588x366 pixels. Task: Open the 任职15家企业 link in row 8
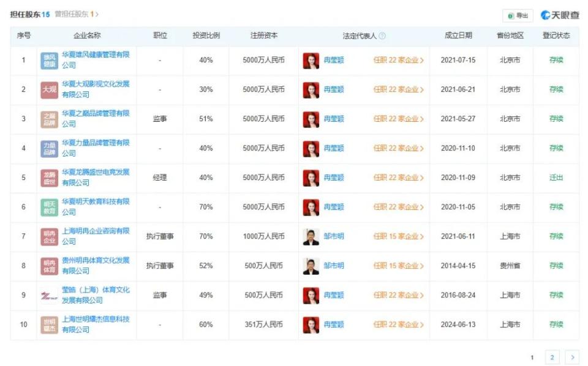pyautogui.click(x=399, y=265)
